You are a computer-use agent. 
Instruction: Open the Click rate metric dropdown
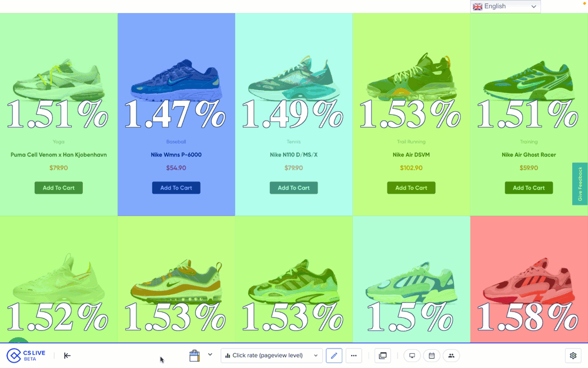tap(271, 356)
